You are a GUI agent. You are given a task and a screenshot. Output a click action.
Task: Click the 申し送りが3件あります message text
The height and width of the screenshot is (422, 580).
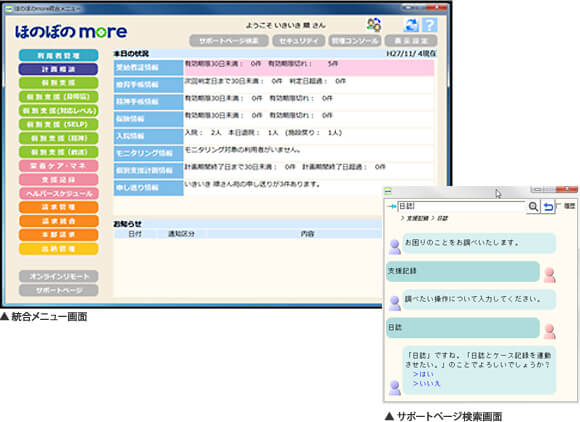click(253, 184)
